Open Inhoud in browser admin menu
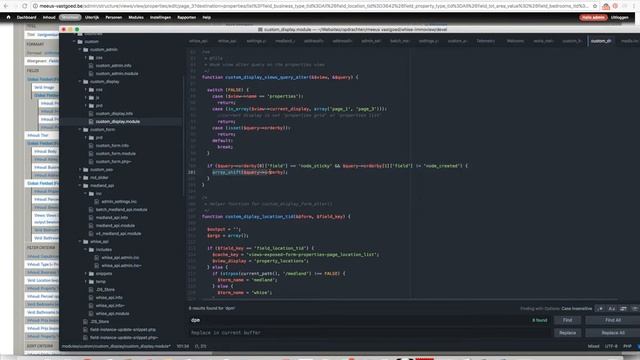 point(49,18)
